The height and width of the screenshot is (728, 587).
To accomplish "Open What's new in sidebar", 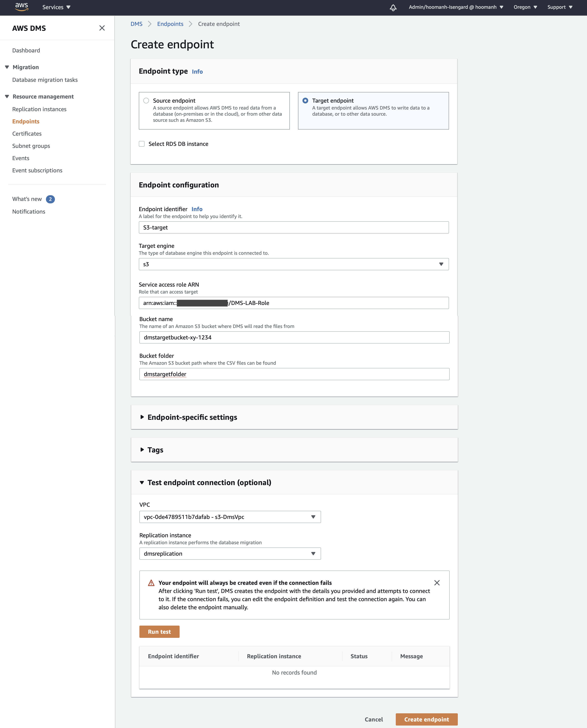I will coord(27,199).
